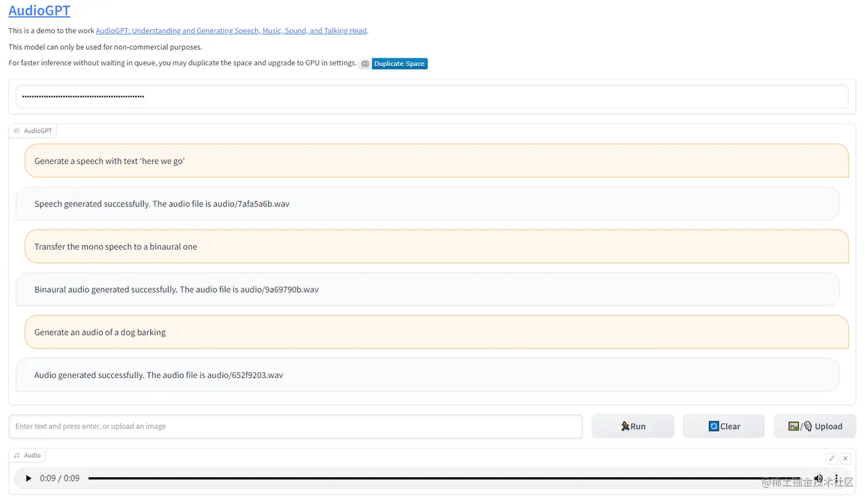Click the masked API key field
The width and height of the screenshot is (868, 502).
coord(432,96)
